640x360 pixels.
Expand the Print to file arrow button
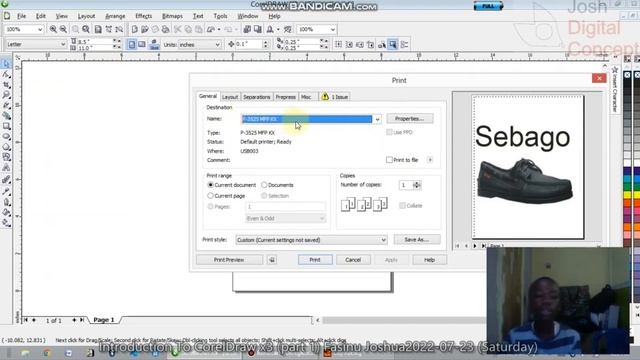tap(430, 160)
